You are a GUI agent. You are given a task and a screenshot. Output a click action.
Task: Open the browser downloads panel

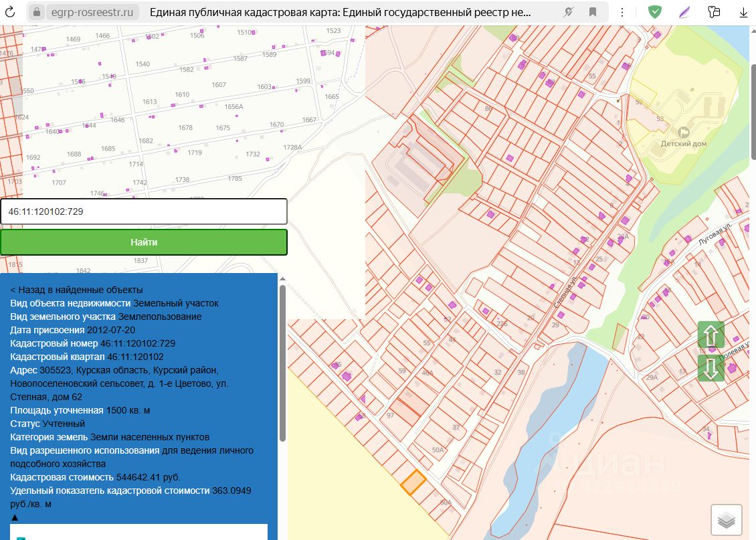coord(743,12)
